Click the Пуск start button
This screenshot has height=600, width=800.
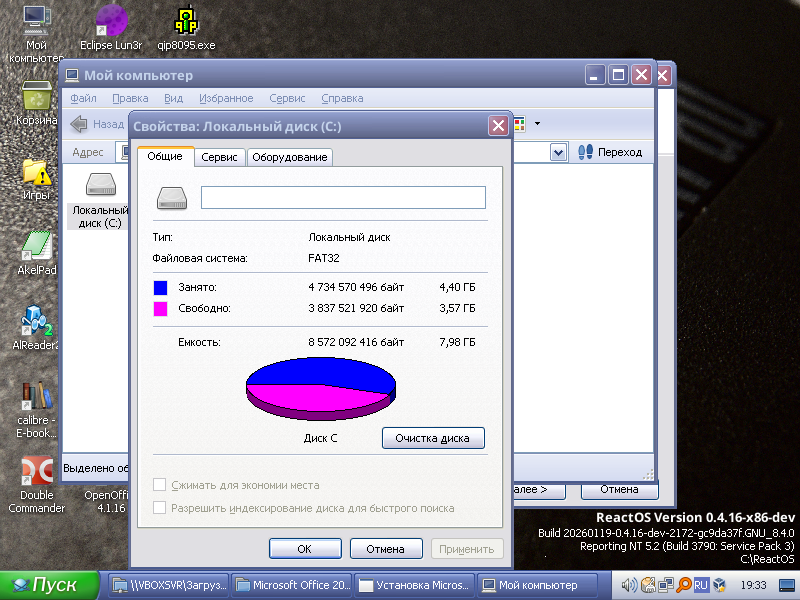coord(49,585)
